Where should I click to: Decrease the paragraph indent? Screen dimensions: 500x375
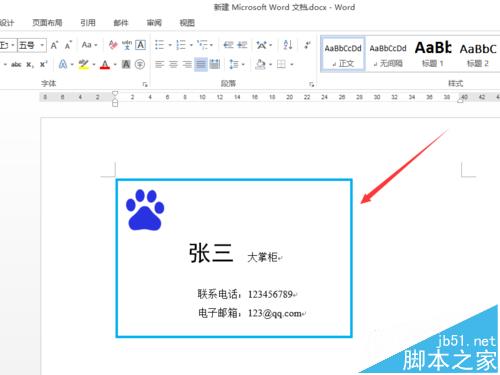pos(228,45)
